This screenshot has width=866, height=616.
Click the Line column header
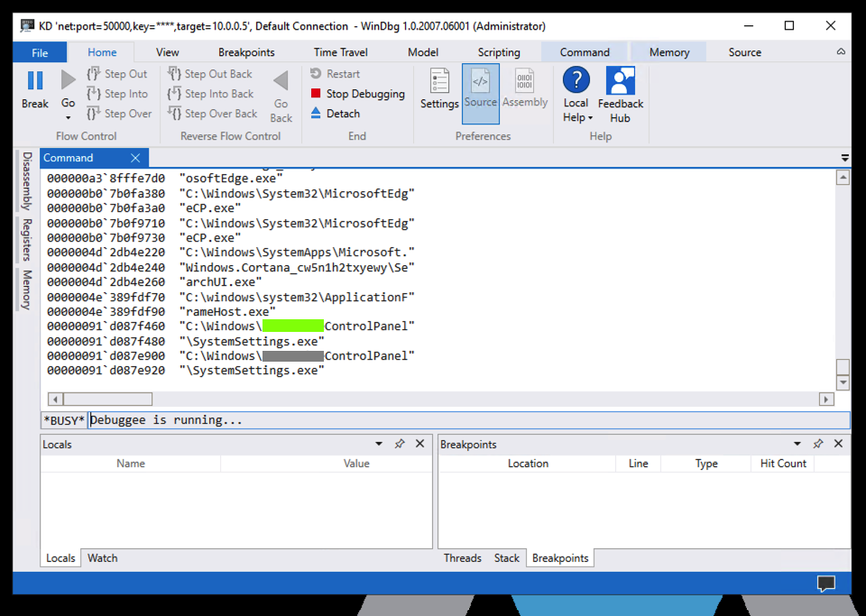[638, 464]
